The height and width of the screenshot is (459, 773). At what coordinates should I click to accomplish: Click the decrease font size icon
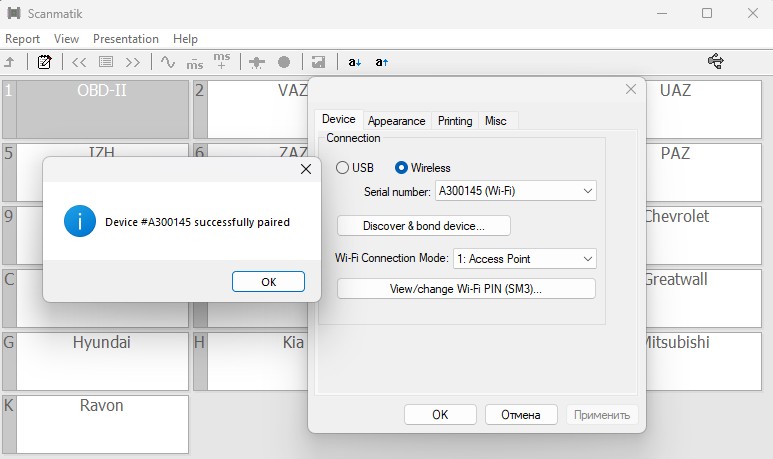click(355, 62)
